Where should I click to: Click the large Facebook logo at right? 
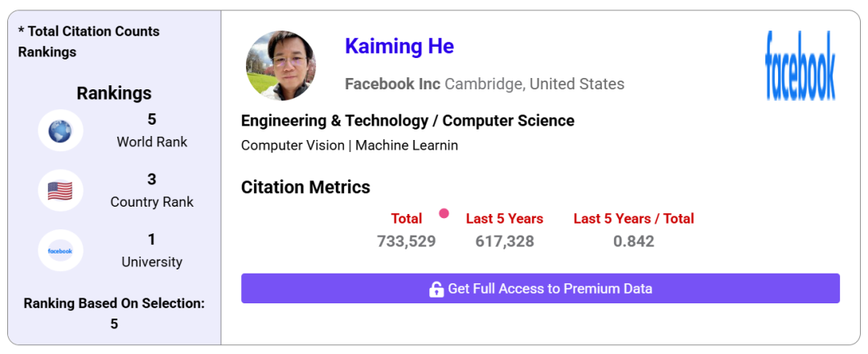point(800,66)
